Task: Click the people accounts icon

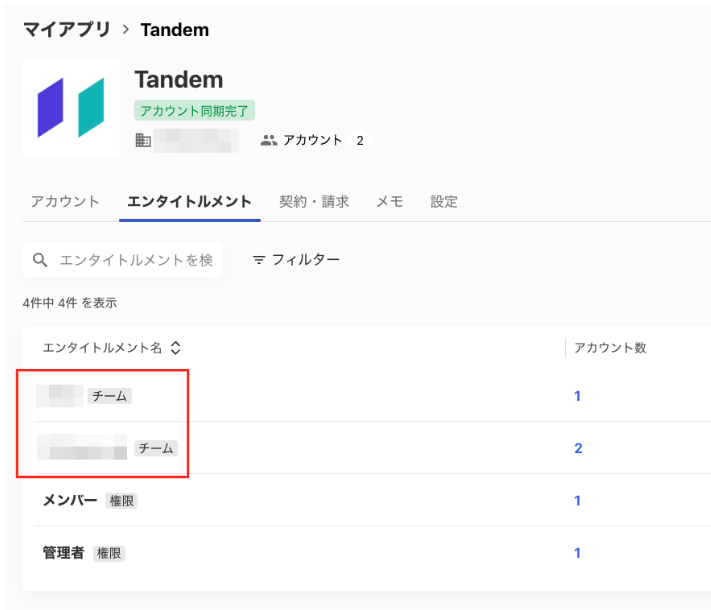Action: click(x=268, y=141)
